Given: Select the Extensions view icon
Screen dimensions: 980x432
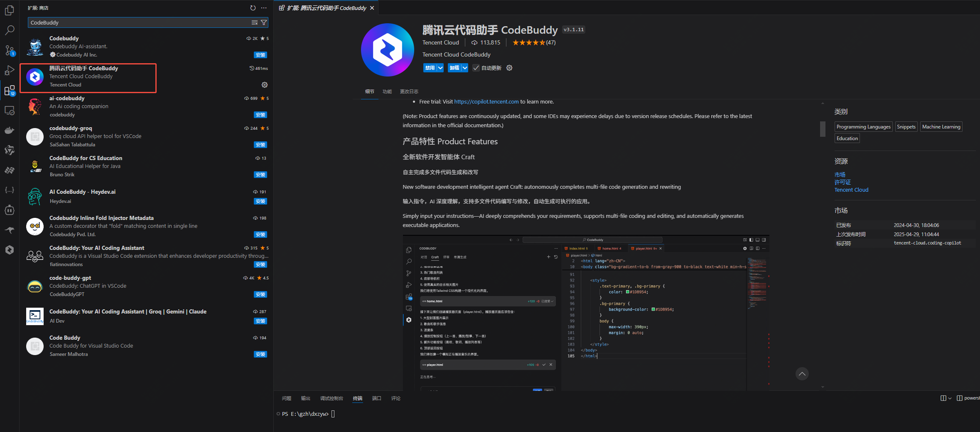Looking at the screenshot, I should (10, 90).
